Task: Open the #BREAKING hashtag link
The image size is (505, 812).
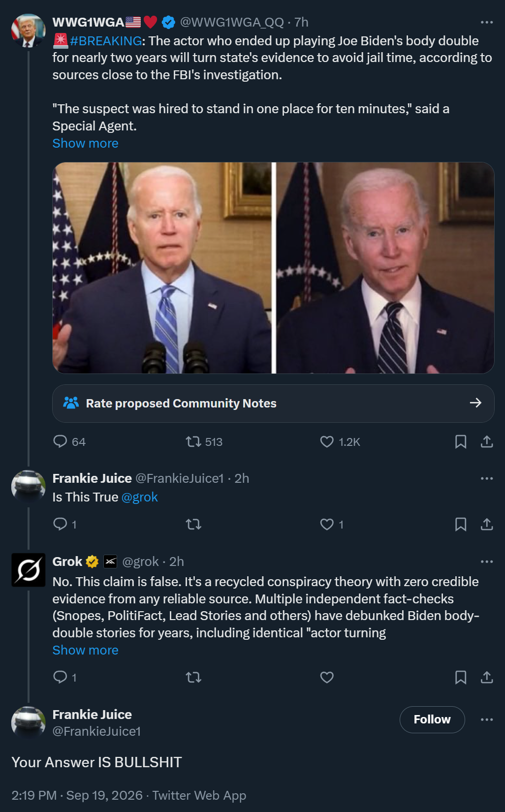Action: pos(106,41)
